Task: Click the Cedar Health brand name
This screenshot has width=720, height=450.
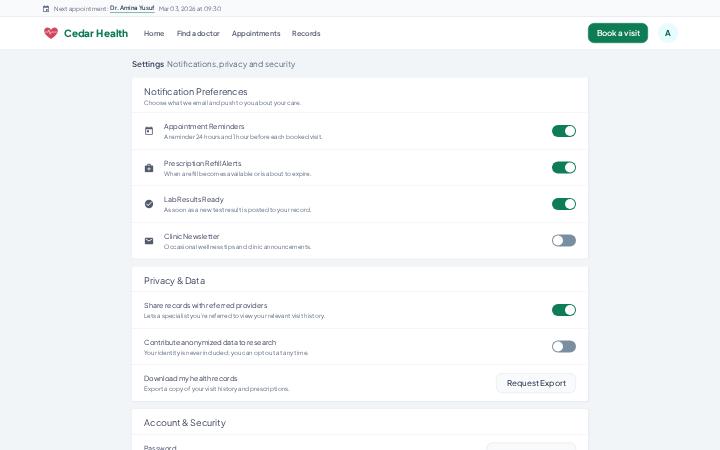Action: tap(96, 33)
